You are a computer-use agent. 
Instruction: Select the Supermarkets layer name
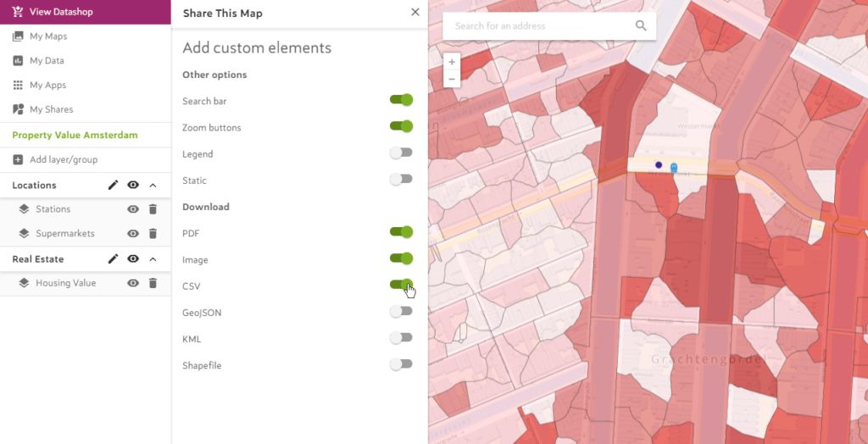65,234
